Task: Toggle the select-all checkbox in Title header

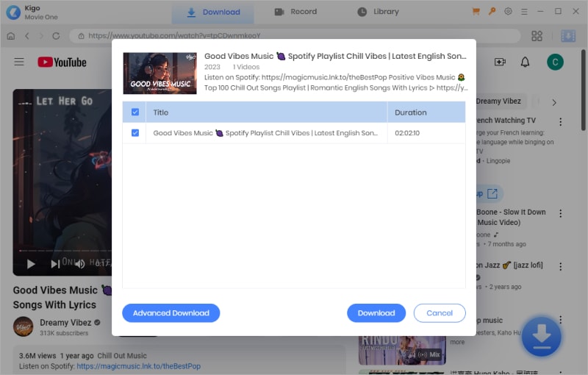Action: point(135,112)
